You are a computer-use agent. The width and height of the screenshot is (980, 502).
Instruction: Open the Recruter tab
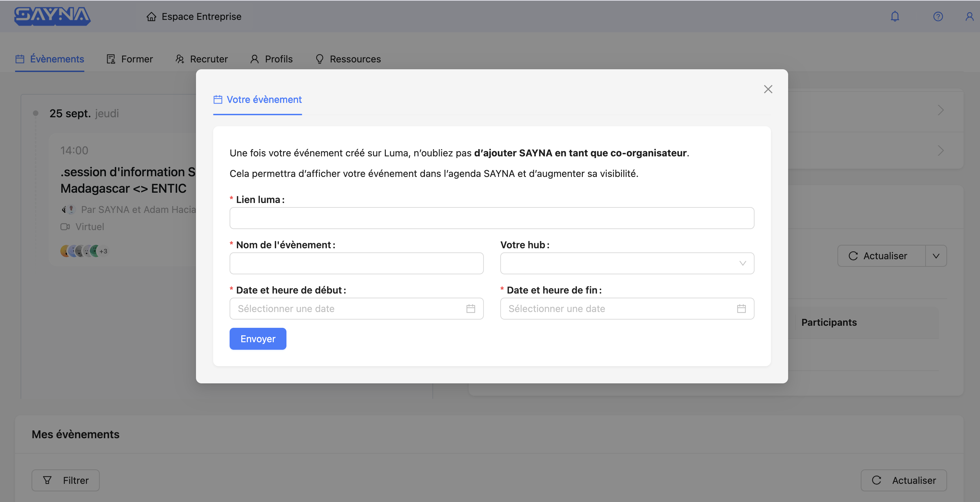coord(201,59)
